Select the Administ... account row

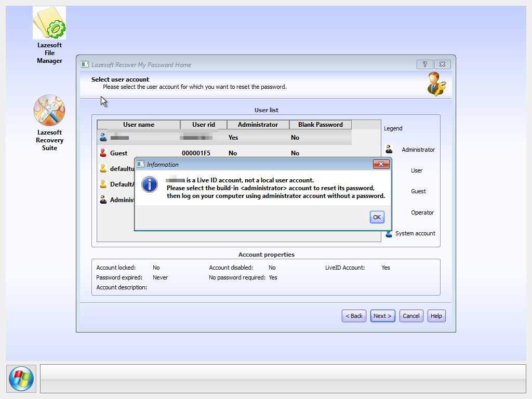tap(116, 200)
